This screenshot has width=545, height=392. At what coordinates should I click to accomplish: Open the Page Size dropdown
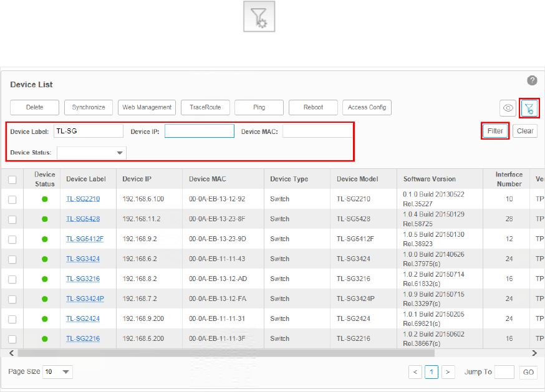click(57, 372)
